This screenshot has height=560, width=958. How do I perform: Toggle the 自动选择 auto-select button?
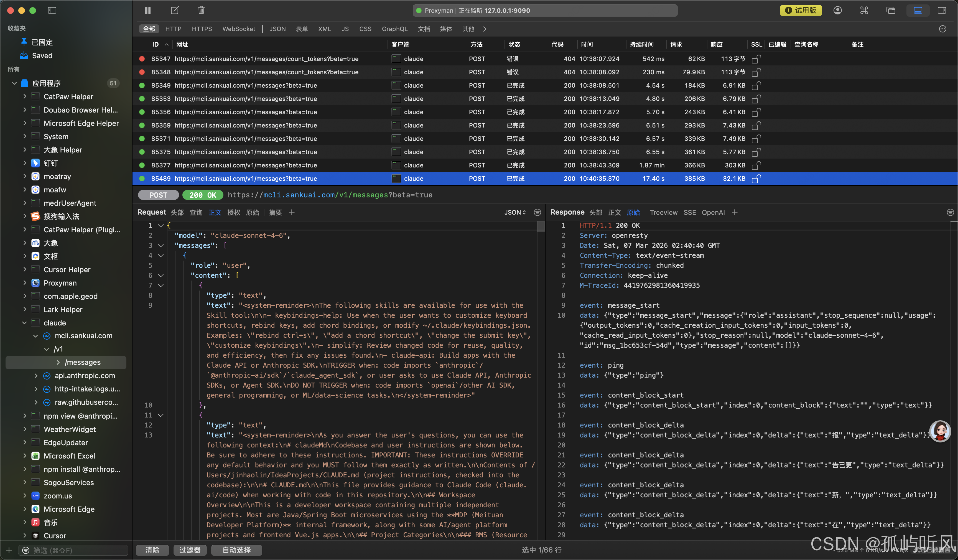click(x=236, y=550)
